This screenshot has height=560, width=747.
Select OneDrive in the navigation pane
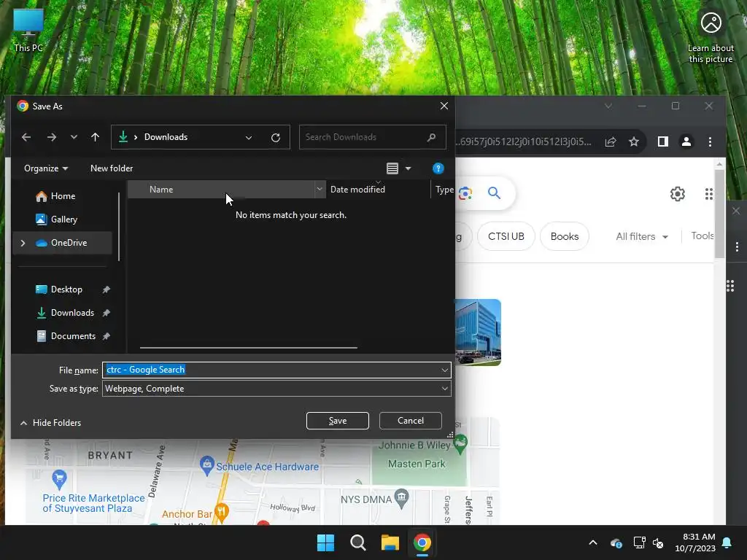click(62, 243)
